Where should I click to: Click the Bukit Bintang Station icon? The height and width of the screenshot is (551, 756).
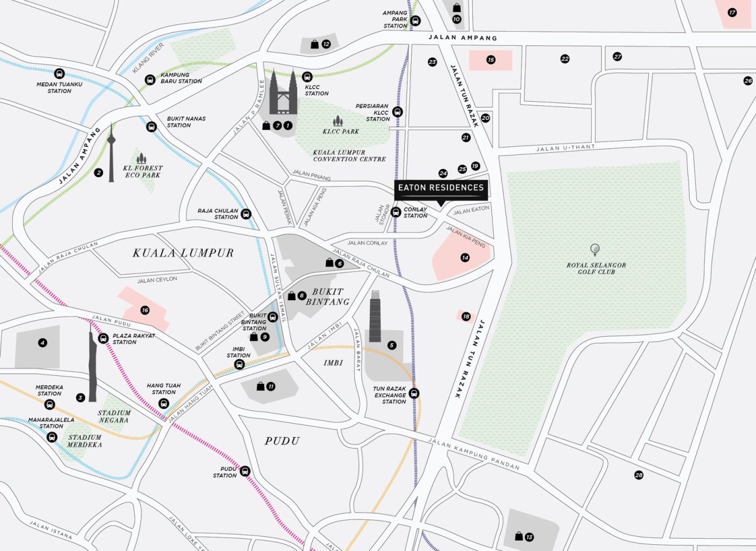coord(273,317)
